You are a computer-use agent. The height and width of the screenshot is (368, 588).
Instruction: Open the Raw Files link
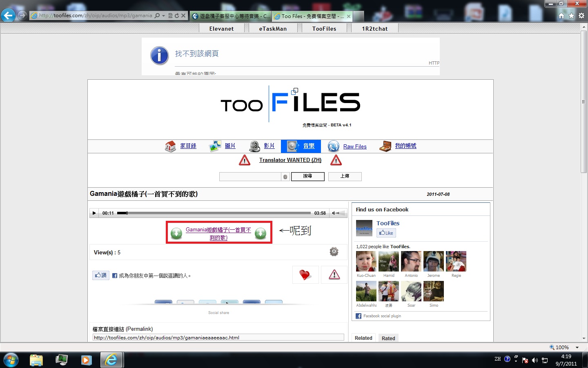click(x=355, y=147)
